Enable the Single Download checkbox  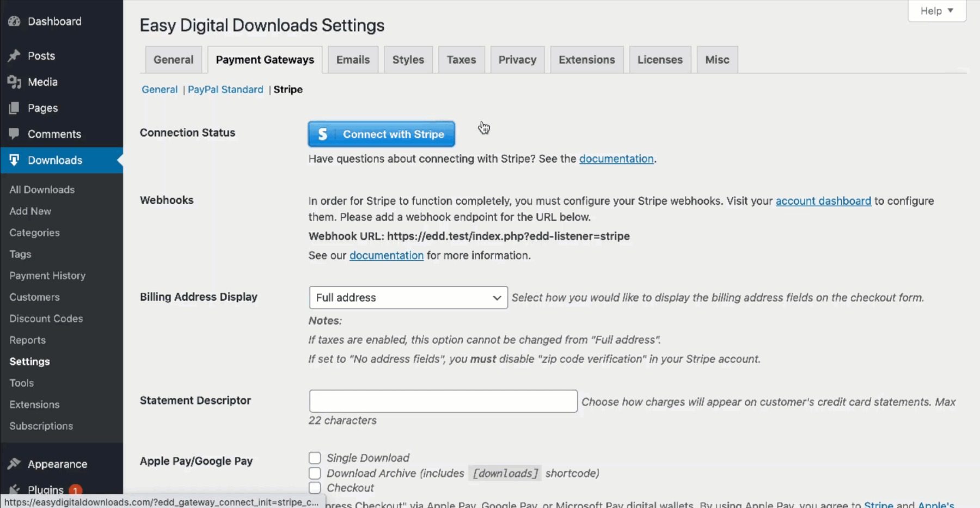315,458
